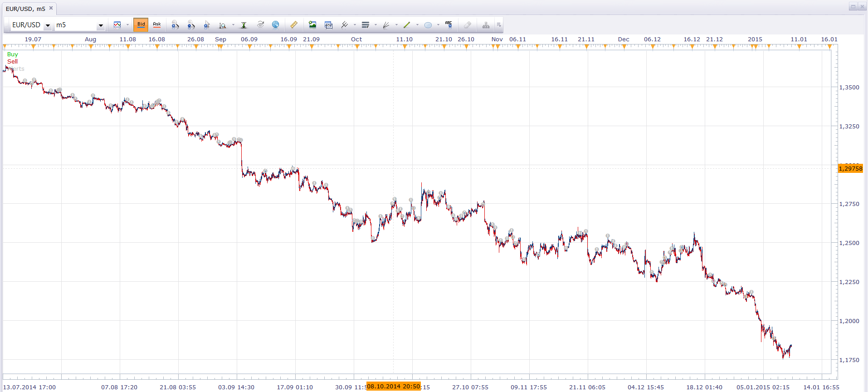This screenshot has width=868, height=392.
Task: Click the Buy label on chart
Action: 12,54
